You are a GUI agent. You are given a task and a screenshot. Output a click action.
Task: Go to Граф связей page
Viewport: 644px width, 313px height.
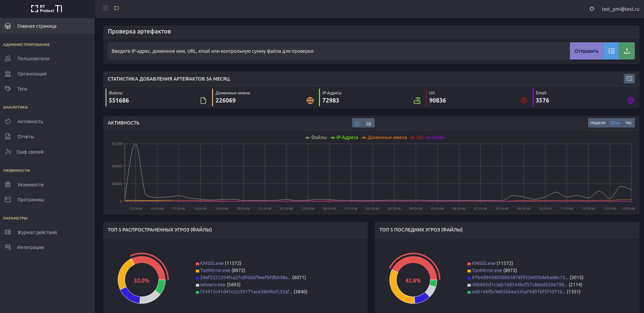(30, 152)
